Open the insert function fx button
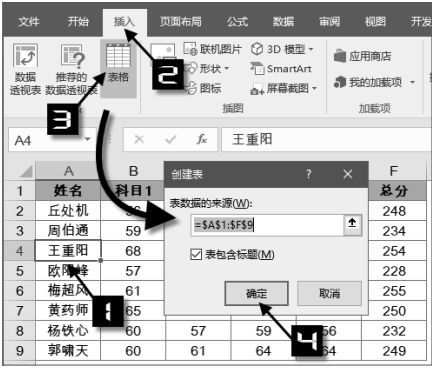This screenshot has width=434, height=368. pyautogui.click(x=202, y=139)
